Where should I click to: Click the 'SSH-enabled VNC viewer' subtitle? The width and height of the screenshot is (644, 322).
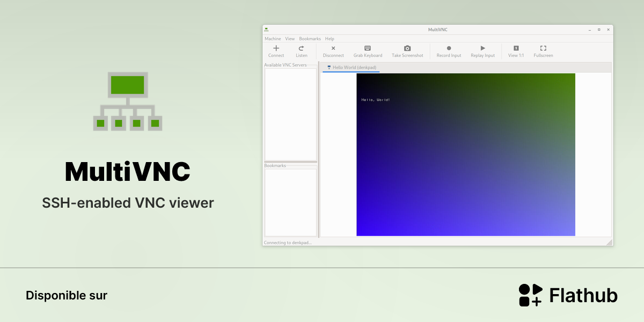pos(128,203)
